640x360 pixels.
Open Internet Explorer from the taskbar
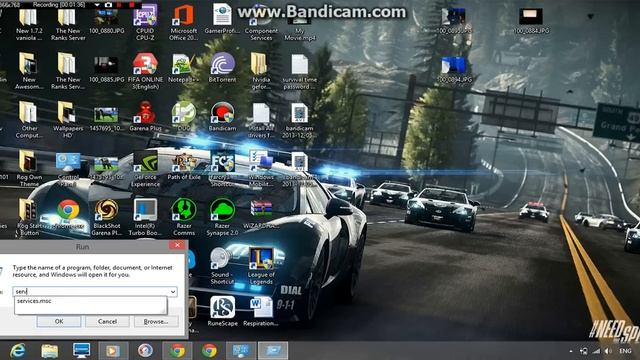click(x=18, y=351)
